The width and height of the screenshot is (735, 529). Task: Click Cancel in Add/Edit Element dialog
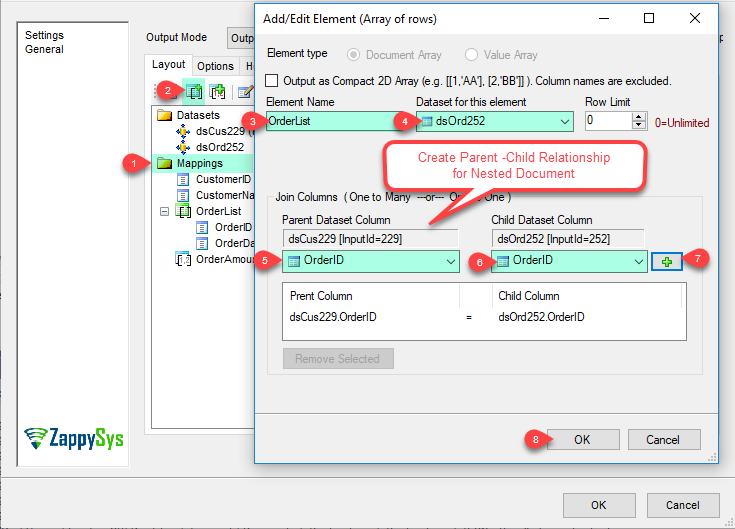[664, 440]
